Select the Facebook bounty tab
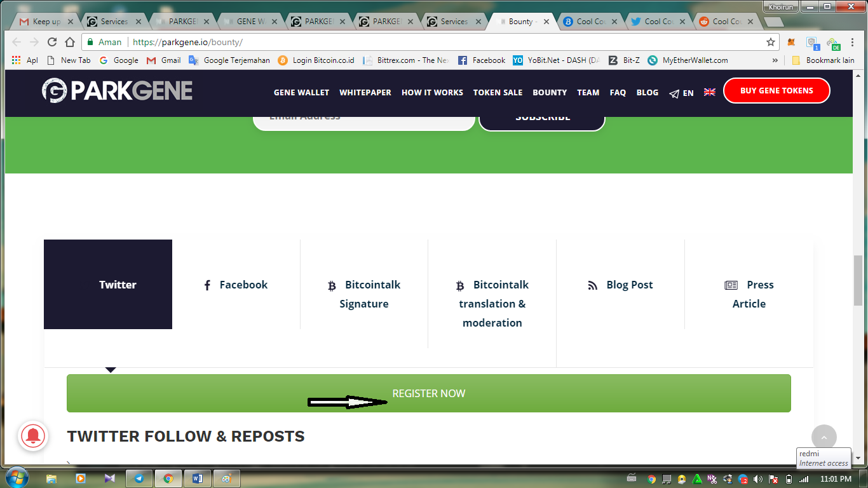 click(236, 285)
